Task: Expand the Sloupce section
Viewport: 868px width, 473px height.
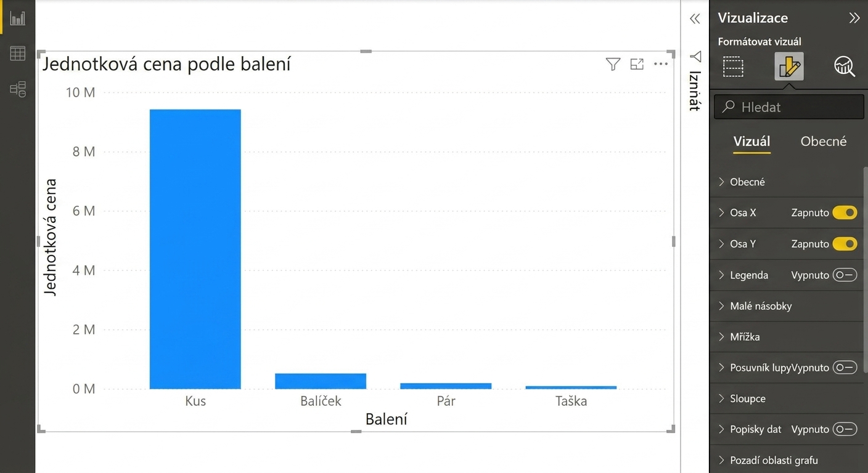Action: [787, 398]
